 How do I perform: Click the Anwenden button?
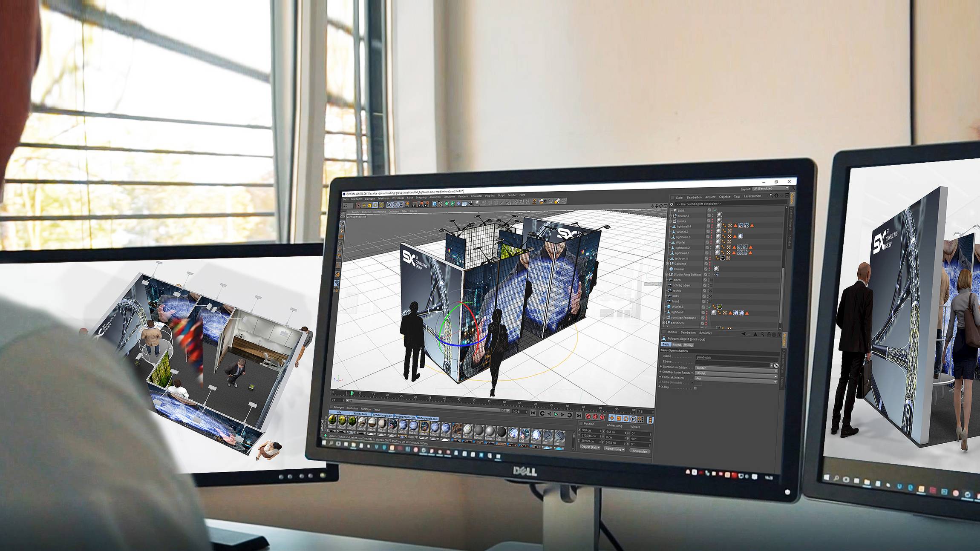click(640, 451)
